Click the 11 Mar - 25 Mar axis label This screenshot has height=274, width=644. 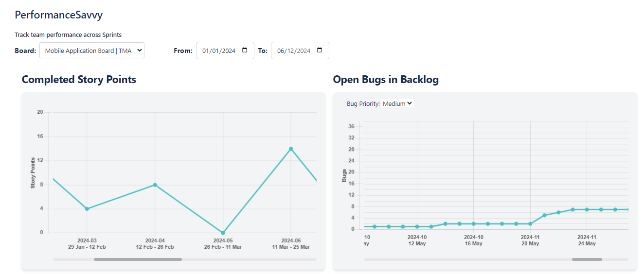tap(291, 247)
